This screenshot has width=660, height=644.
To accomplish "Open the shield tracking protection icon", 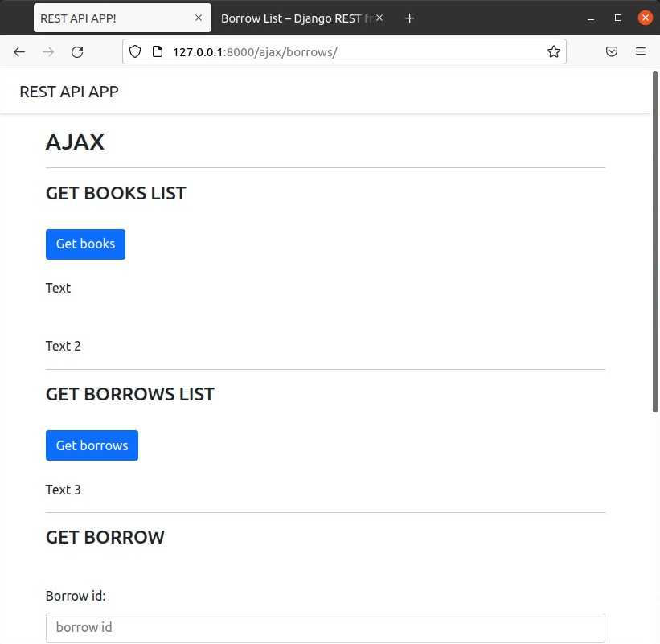I will (x=135, y=51).
